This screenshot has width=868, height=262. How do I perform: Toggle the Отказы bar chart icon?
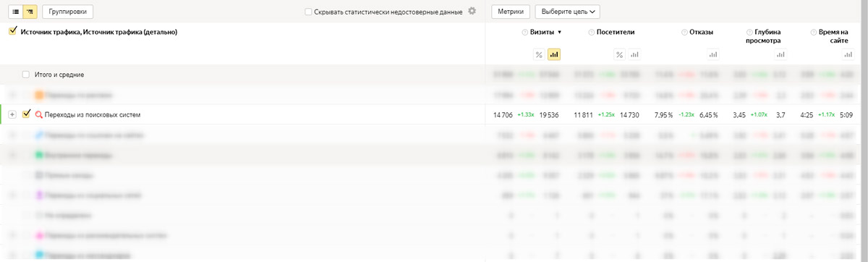pyautogui.click(x=712, y=54)
